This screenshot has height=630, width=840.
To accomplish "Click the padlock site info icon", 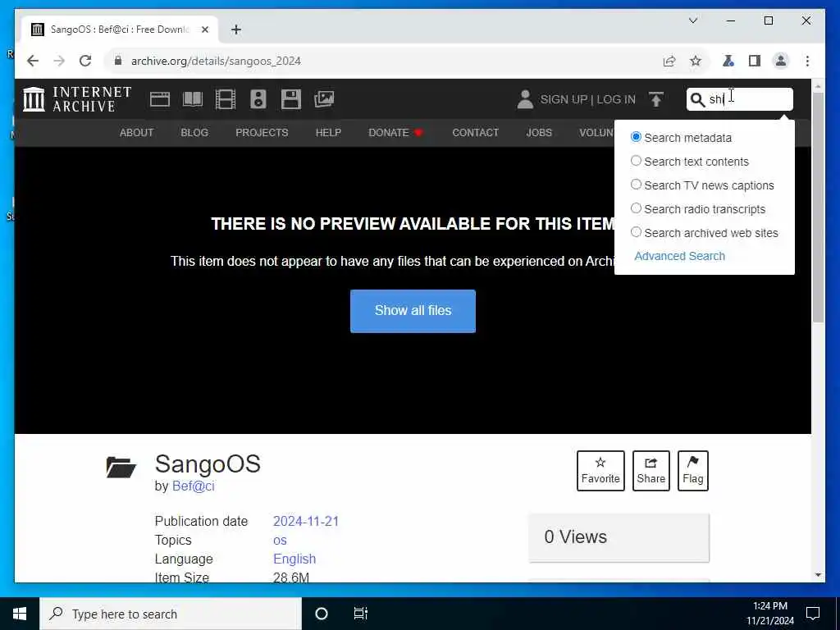I will tap(118, 61).
